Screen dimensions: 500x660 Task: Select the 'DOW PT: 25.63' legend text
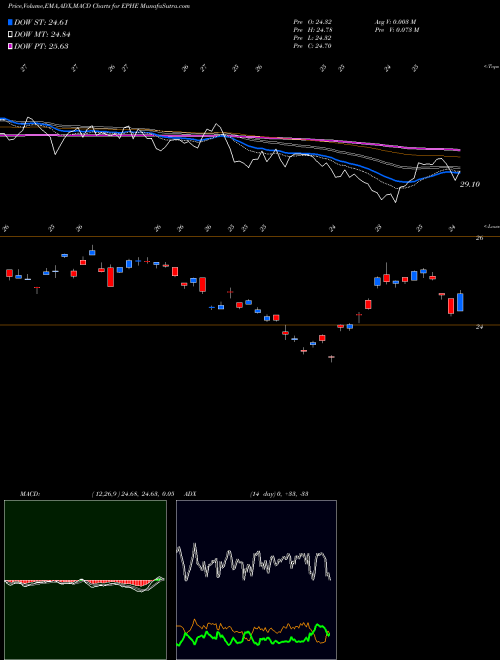41,46
